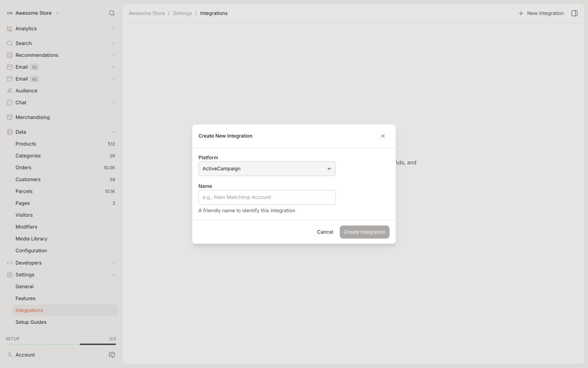Click the V2 badge next to Email
This screenshot has width=588, height=368.
pos(34,79)
